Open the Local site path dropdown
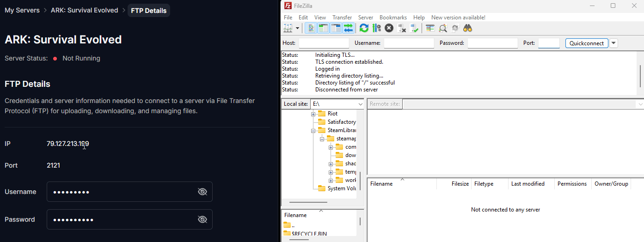Image resolution: width=644 pixels, height=242 pixels. coord(360,104)
